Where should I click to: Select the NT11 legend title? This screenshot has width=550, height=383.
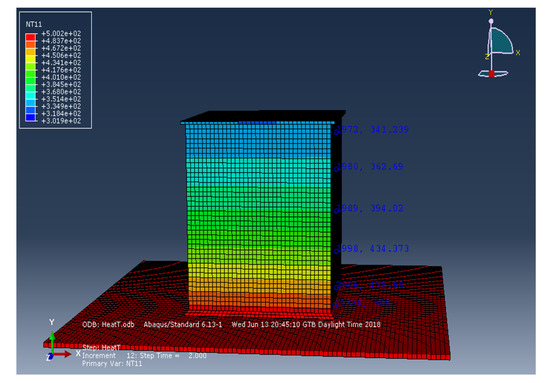click(34, 24)
